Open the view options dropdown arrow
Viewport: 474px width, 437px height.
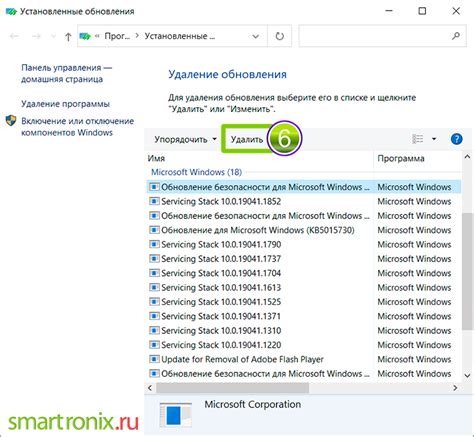point(434,139)
